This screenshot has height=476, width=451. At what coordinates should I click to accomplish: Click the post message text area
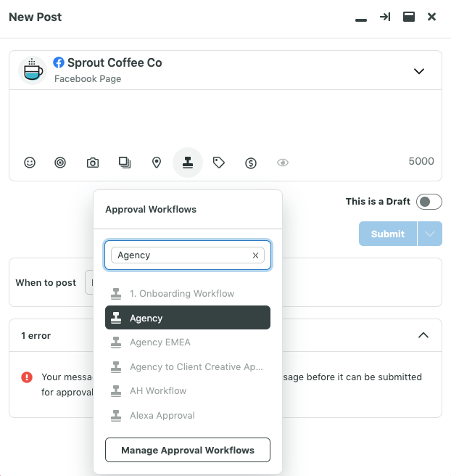pos(225,118)
